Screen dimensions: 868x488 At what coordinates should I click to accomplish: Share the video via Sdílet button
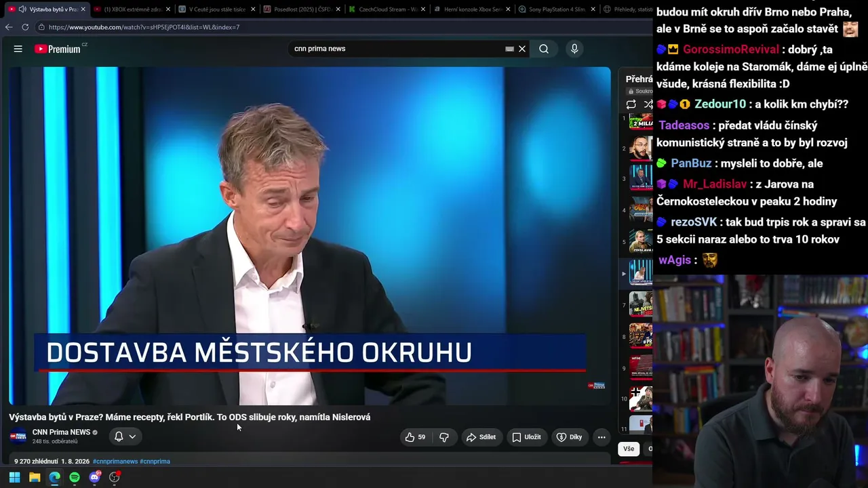481,437
